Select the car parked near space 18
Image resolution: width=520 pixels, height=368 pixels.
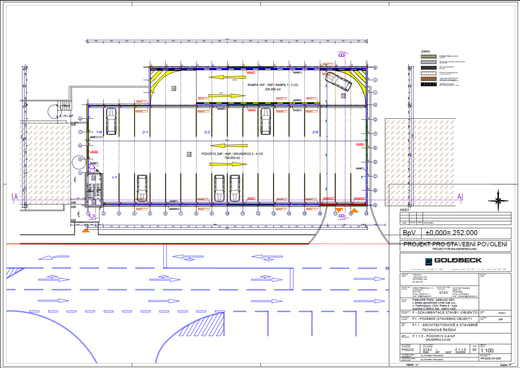pos(111,121)
